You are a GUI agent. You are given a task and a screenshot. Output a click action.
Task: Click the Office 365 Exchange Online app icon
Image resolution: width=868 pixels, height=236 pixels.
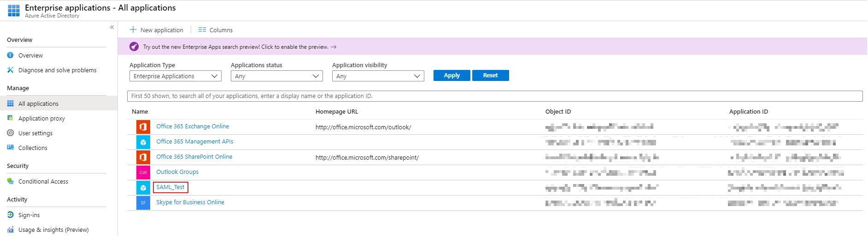click(143, 127)
